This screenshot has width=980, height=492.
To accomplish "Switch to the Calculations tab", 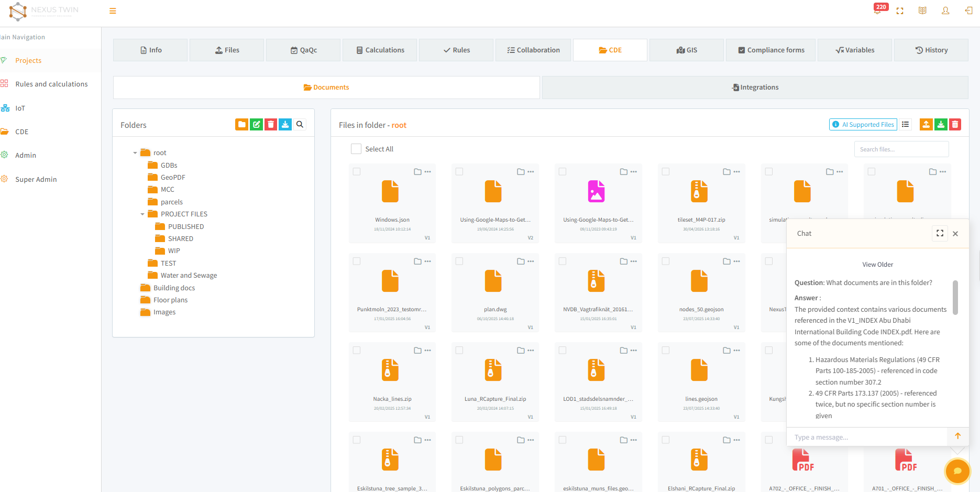I will click(380, 50).
